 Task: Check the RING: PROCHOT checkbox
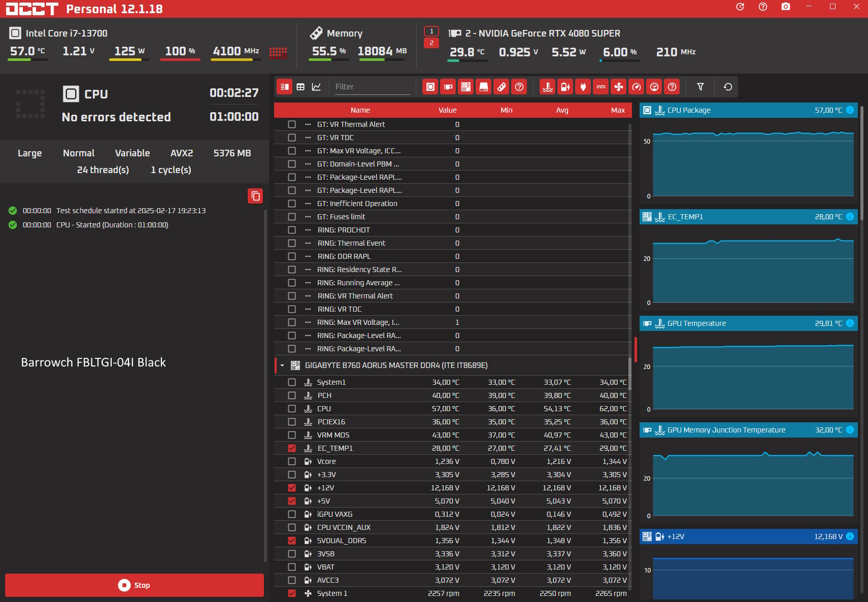(292, 230)
